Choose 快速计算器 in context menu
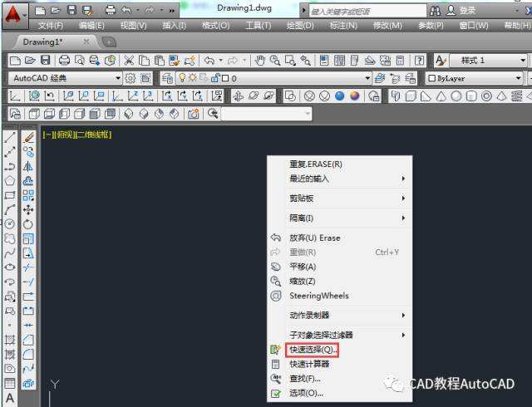Screen dimensions: 532x407 (x=340, y=365)
